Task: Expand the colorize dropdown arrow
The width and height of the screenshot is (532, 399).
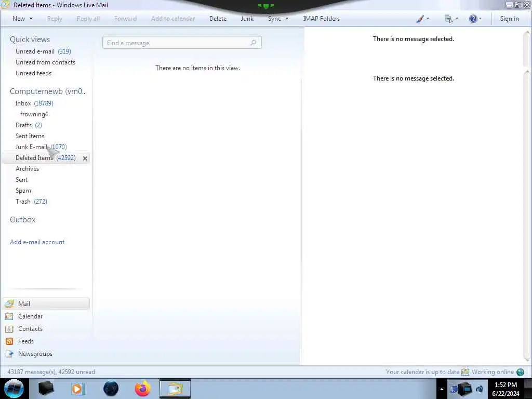Action: pos(428,19)
